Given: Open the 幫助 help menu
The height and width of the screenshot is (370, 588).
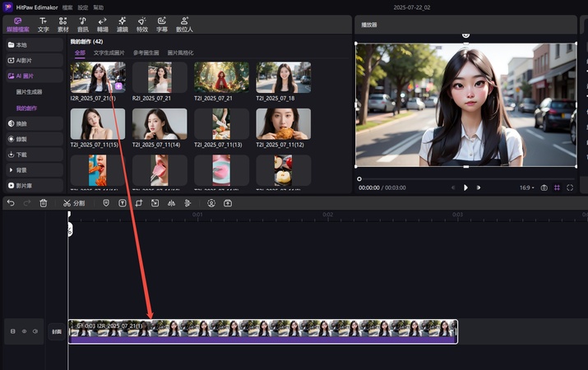Looking at the screenshot, I should (x=98, y=7).
